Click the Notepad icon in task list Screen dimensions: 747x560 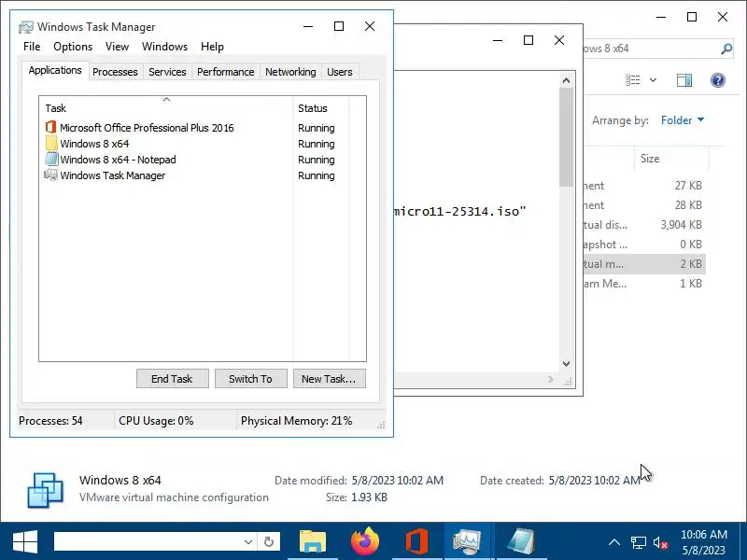click(51, 159)
